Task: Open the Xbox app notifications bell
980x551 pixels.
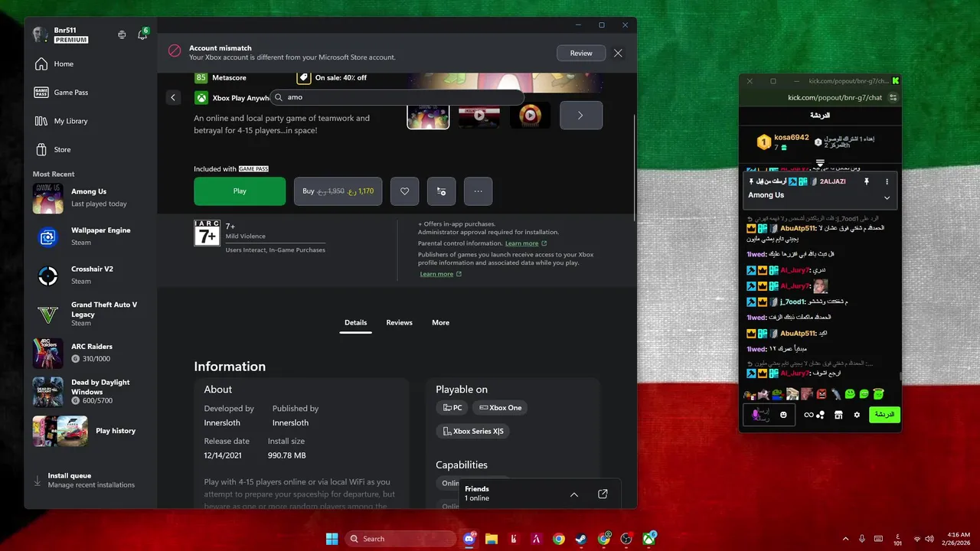Action: pyautogui.click(x=142, y=34)
